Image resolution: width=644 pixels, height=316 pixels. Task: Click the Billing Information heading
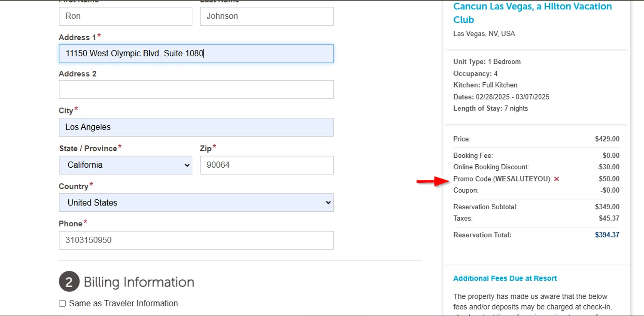(139, 282)
